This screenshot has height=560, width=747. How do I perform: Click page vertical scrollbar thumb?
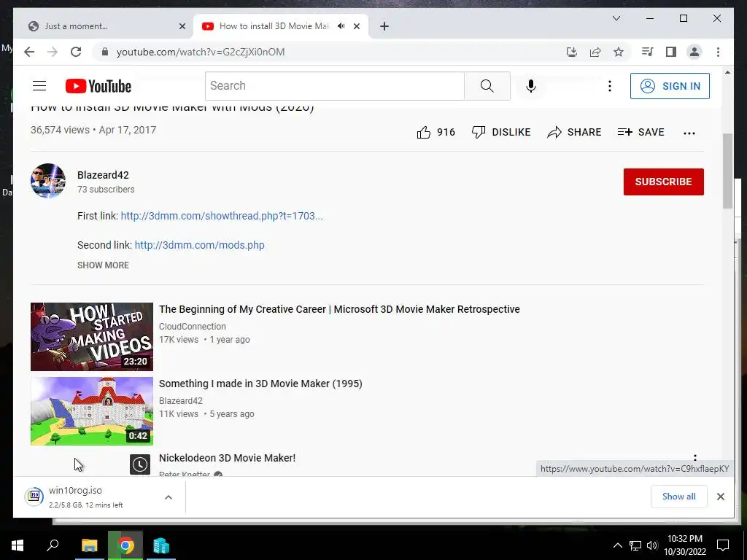click(727, 171)
